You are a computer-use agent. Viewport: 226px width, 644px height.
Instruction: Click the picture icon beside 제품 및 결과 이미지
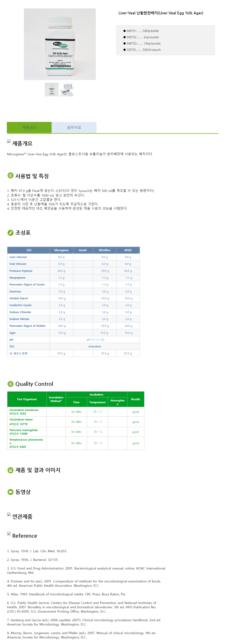click(x=10, y=470)
